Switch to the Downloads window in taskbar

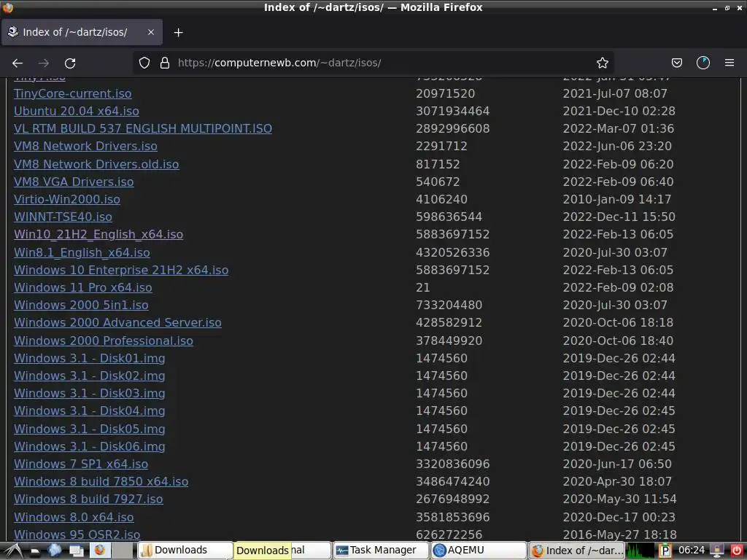185,551
